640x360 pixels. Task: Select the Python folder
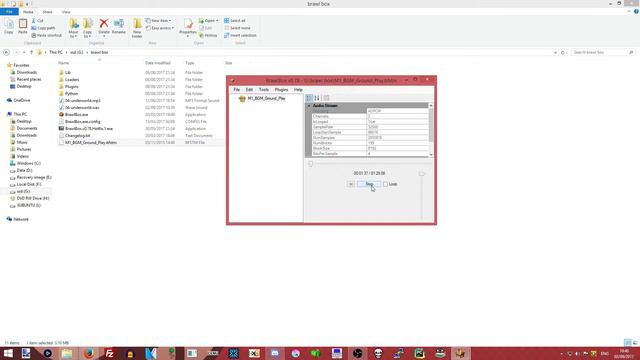pyautogui.click(x=71, y=93)
